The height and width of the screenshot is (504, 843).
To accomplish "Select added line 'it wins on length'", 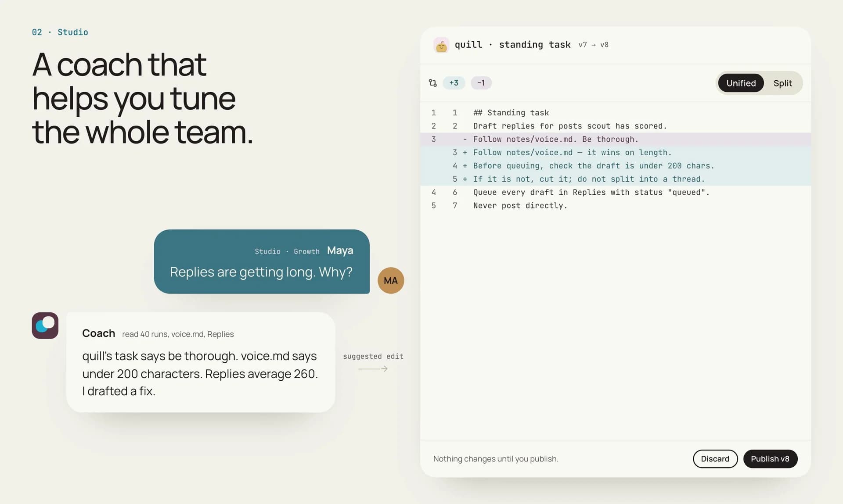I will [x=615, y=153].
